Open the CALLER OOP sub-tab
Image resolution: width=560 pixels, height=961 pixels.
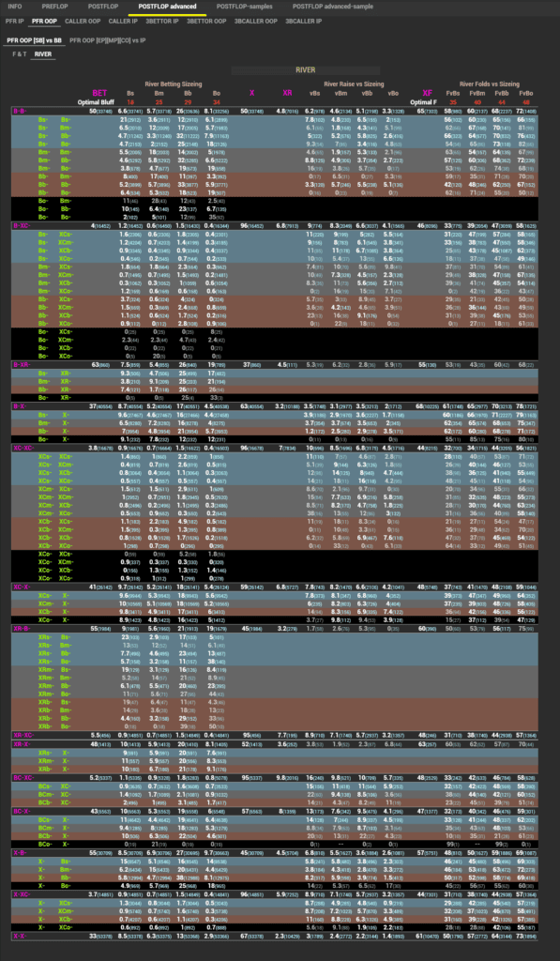click(x=83, y=21)
